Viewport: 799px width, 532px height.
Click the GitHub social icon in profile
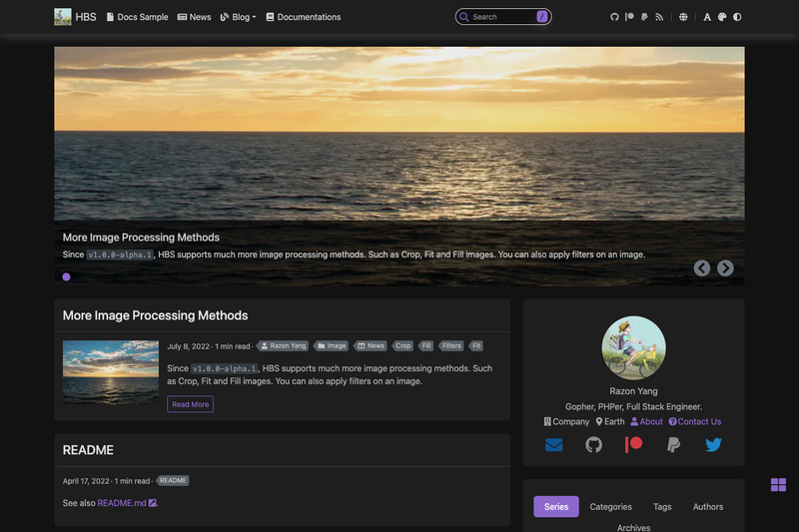pos(593,445)
